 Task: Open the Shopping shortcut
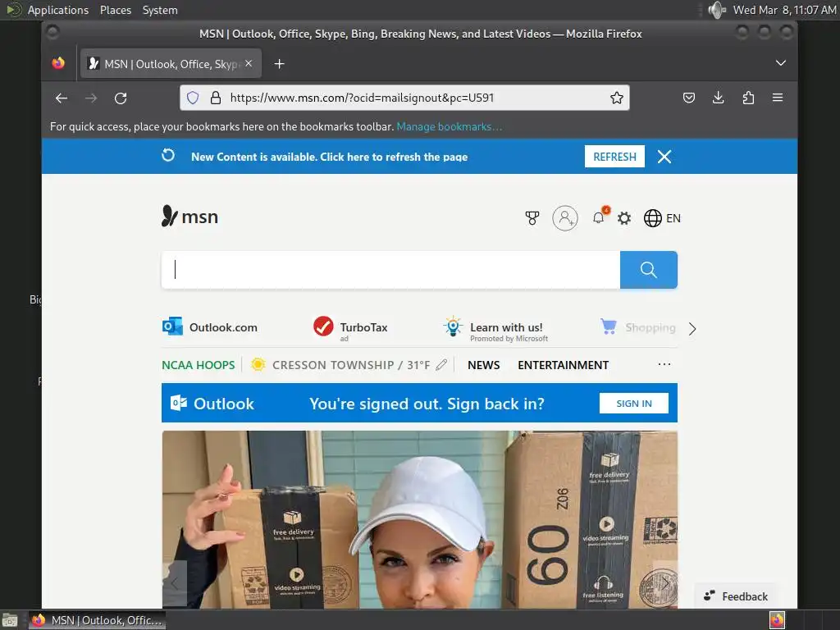638,326
